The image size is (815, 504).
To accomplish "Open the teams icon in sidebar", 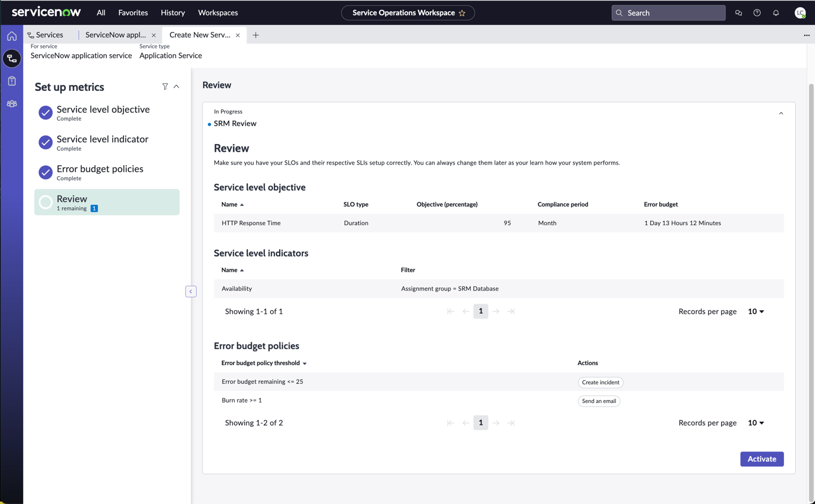I will tap(12, 104).
